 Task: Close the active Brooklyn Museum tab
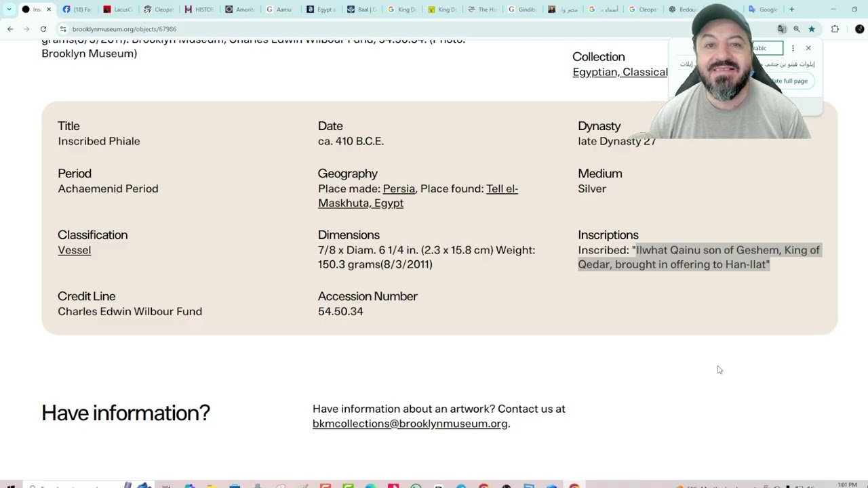click(49, 9)
